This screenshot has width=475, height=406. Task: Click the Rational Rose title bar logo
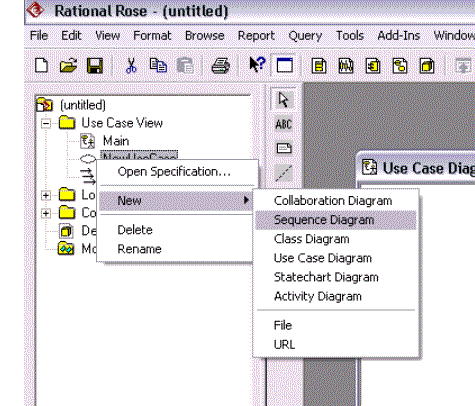pos(35,10)
